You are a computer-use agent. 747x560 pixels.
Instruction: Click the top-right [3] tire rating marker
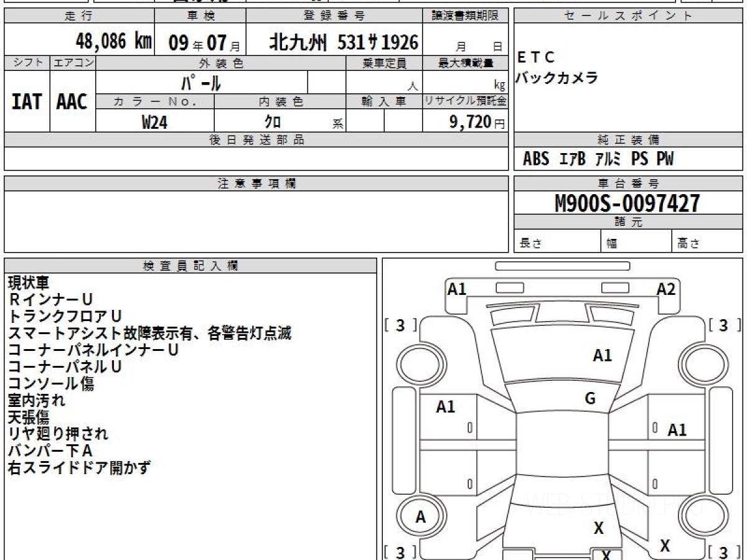click(x=724, y=325)
